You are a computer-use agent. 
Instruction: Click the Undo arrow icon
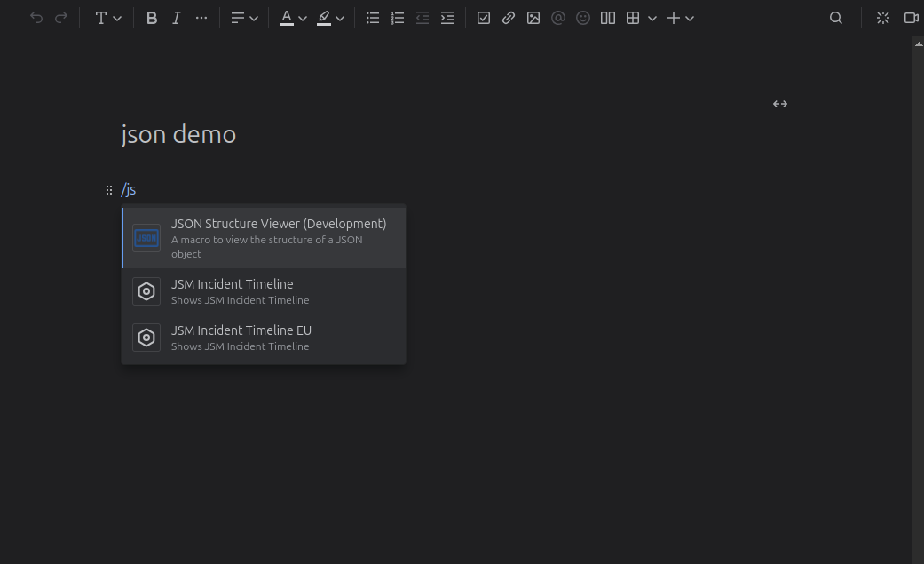point(36,18)
